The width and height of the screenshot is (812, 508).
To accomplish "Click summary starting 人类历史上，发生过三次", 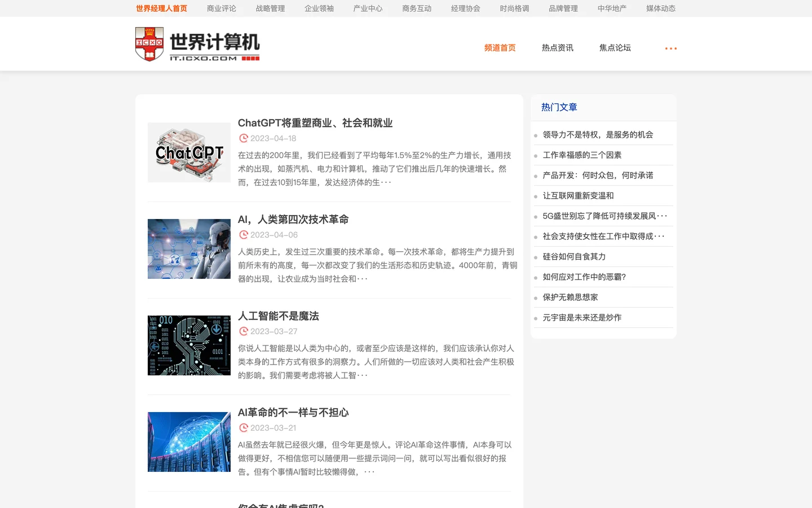I will click(377, 265).
